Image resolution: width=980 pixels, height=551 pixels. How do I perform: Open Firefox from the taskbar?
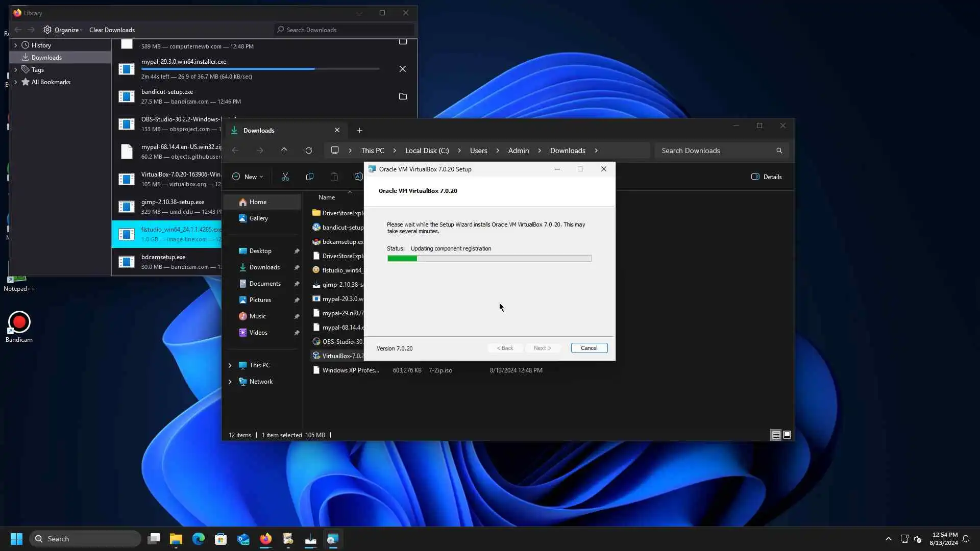265,539
